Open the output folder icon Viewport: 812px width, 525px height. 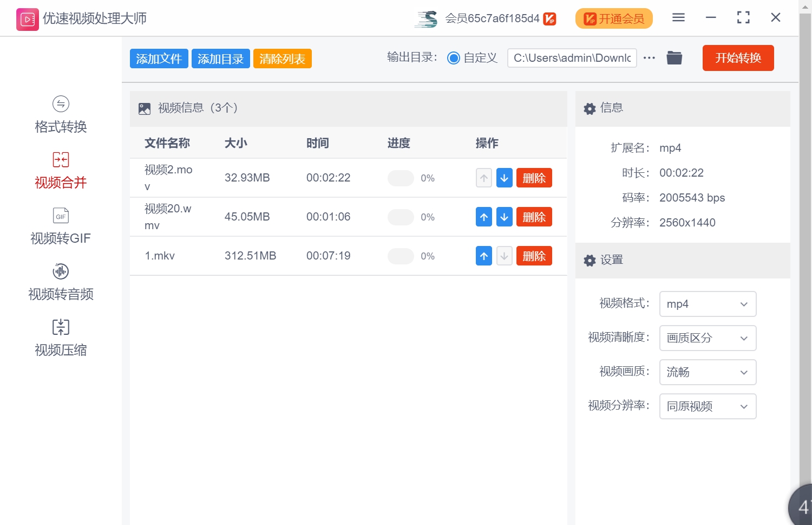[674, 58]
